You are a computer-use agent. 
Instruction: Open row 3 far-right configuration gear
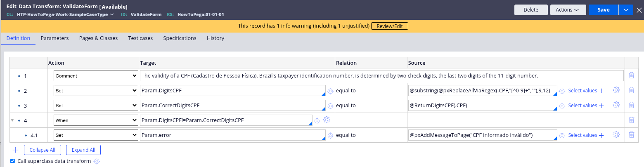tap(616, 105)
